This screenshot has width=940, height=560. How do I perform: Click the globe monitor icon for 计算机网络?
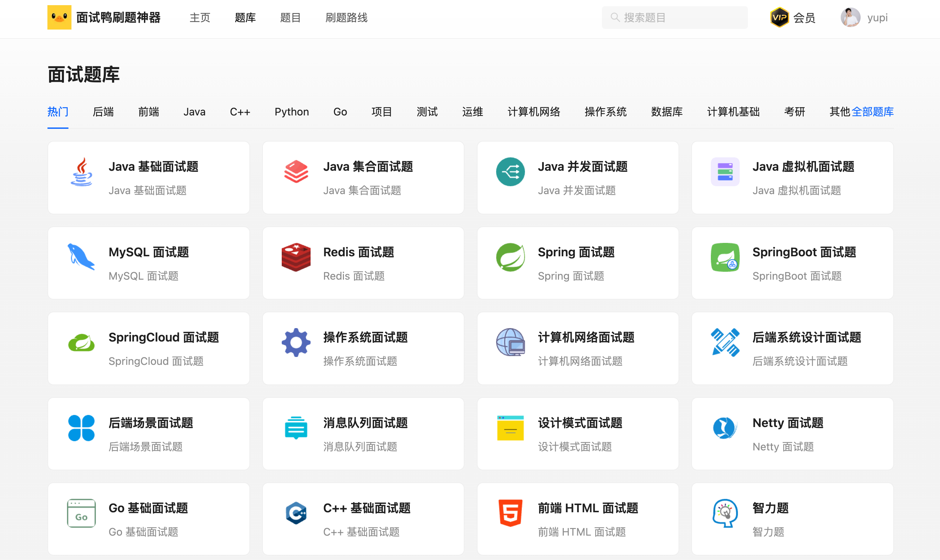(x=510, y=342)
